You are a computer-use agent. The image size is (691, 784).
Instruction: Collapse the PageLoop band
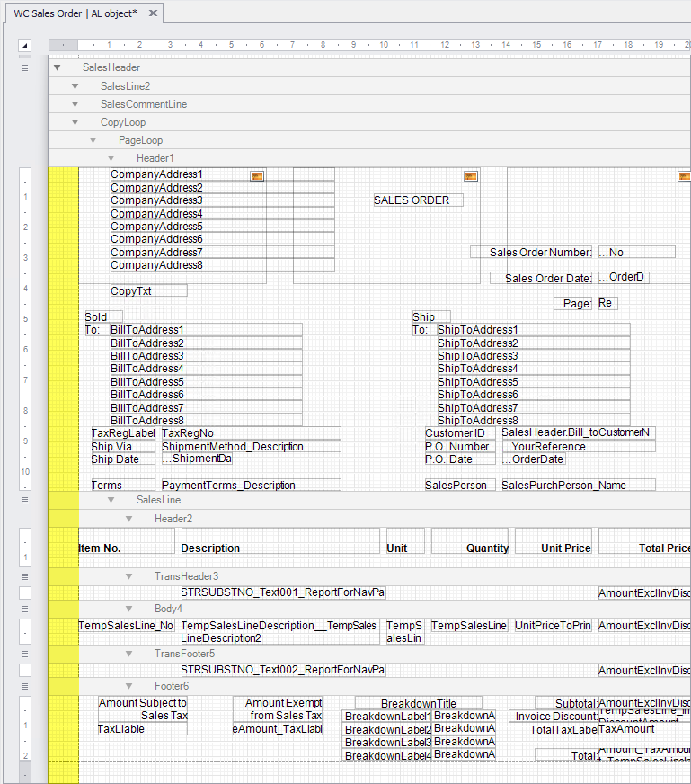(x=93, y=140)
